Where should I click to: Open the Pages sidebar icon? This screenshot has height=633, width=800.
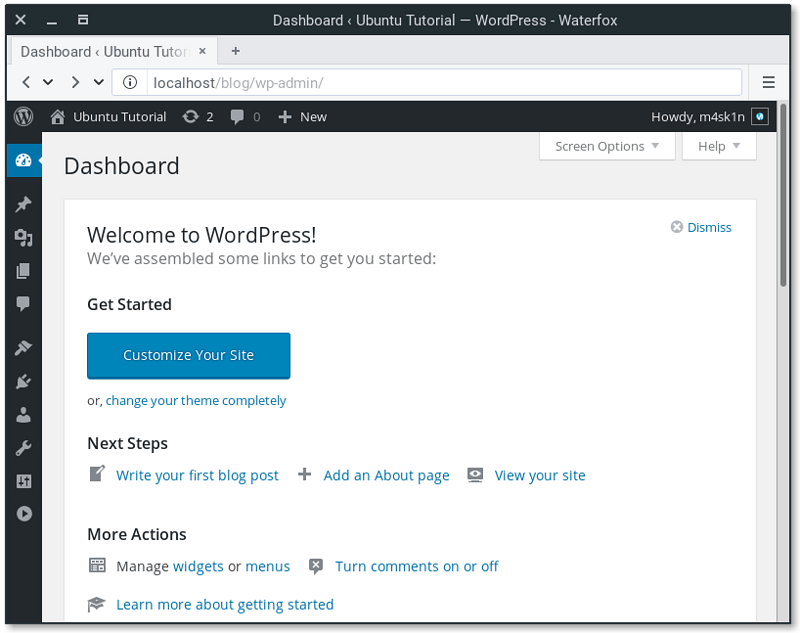point(23,271)
